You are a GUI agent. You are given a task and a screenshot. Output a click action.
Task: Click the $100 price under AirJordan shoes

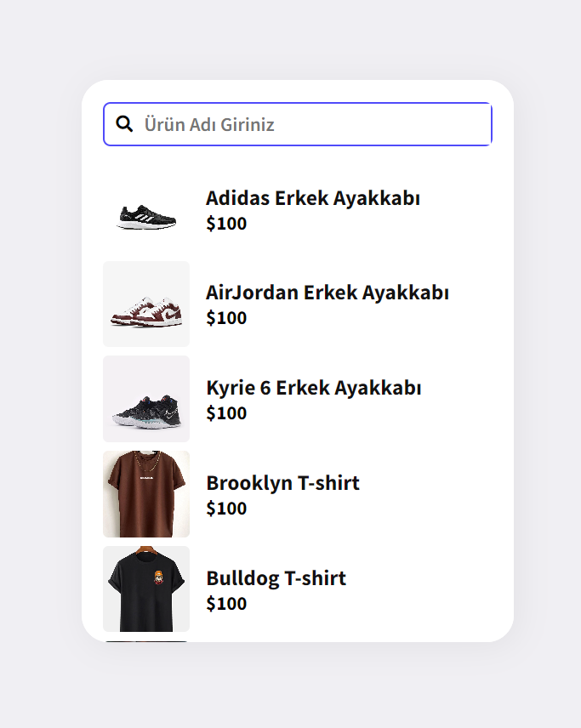pos(225,318)
